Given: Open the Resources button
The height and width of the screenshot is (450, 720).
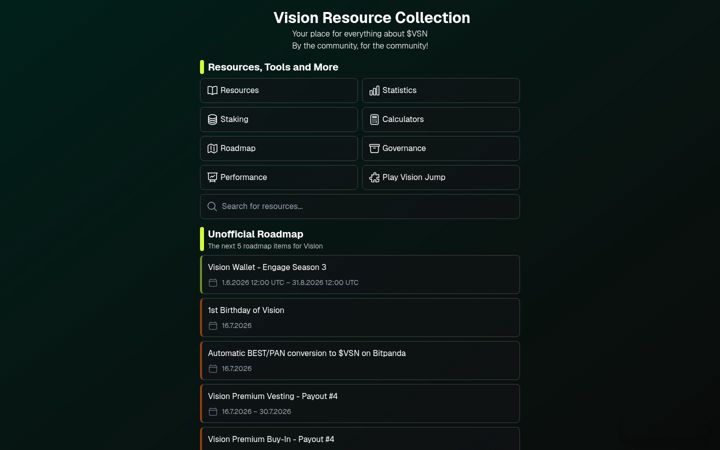Looking at the screenshot, I should [279, 90].
